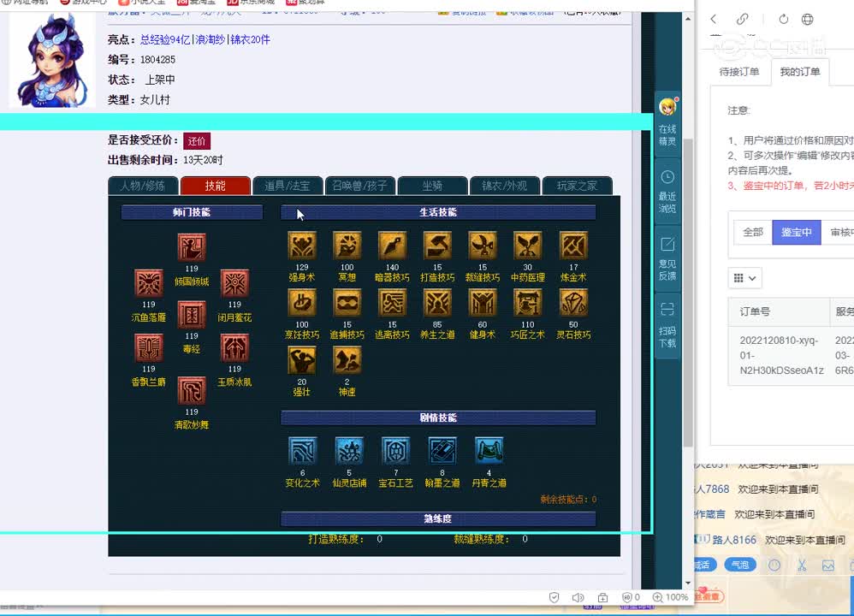Select the 待接订单 tab
The height and width of the screenshot is (616, 854).
[739, 72]
